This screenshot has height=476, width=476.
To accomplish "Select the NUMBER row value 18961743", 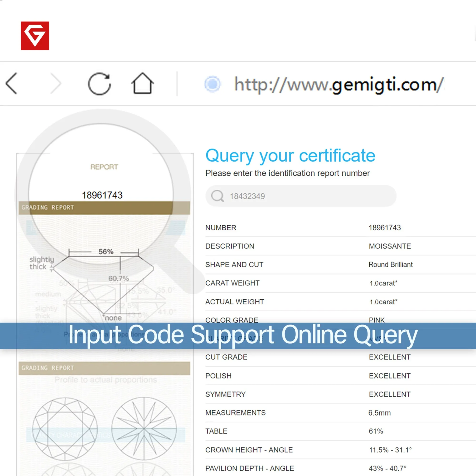I will coord(384,228).
